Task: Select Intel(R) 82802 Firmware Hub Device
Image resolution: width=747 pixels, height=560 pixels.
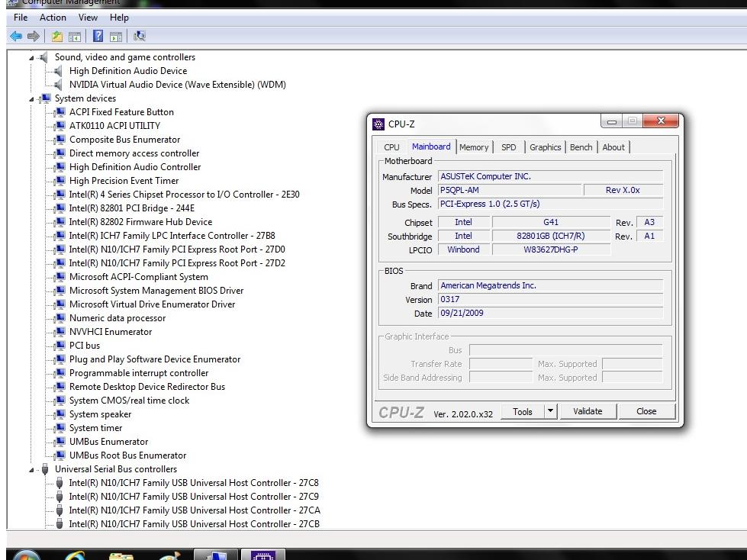Action: pyautogui.click(x=140, y=222)
